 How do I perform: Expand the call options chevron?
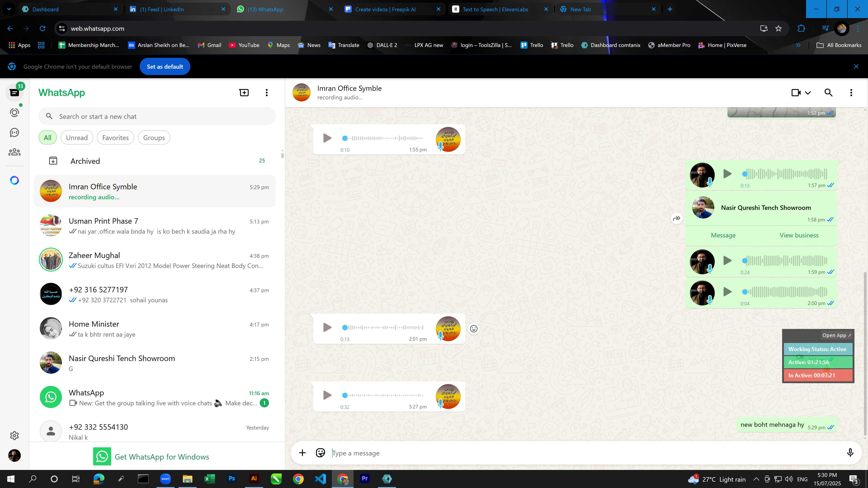pyautogui.click(x=808, y=93)
